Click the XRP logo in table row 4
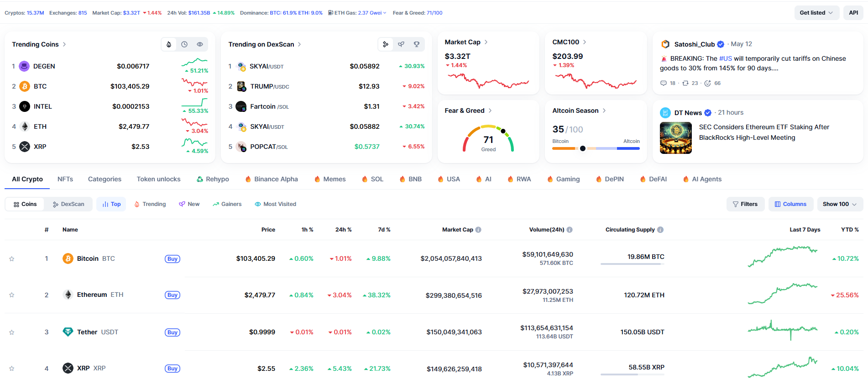868x385 pixels. tap(68, 368)
